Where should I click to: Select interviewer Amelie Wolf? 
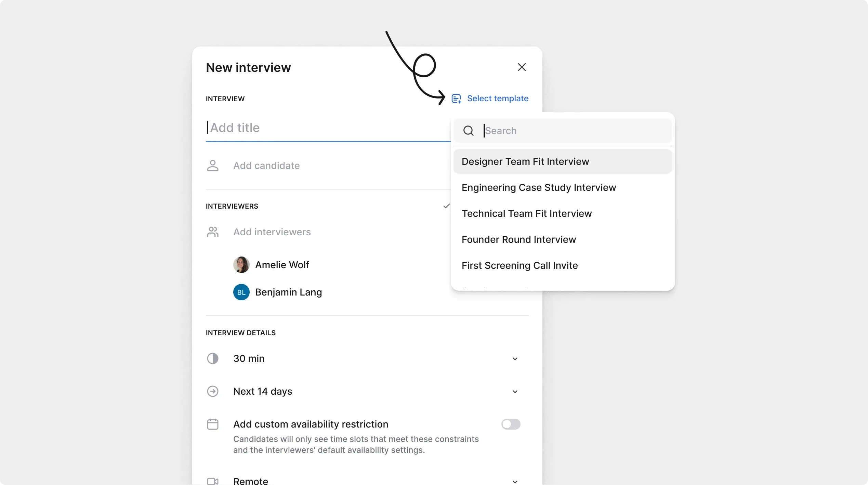pyautogui.click(x=282, y=265)
